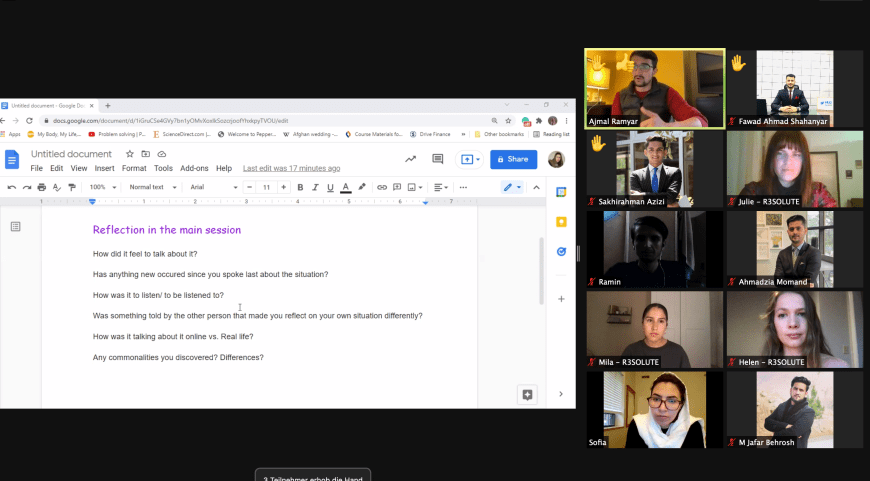Viewport: 870px width, 481px height.
Task: Open the Insert menu
Action: coord(104,168)
